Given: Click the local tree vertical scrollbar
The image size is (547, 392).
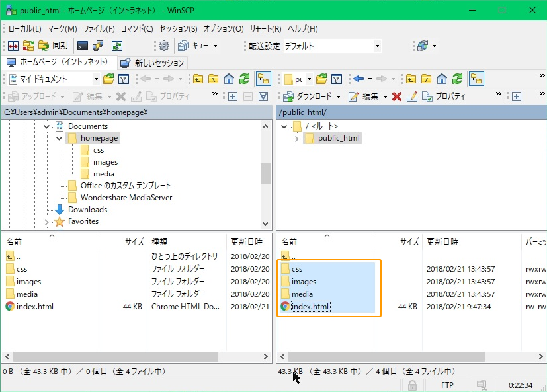Looking at the screenshot, I should pyautogui.click(x=265, y=173).
